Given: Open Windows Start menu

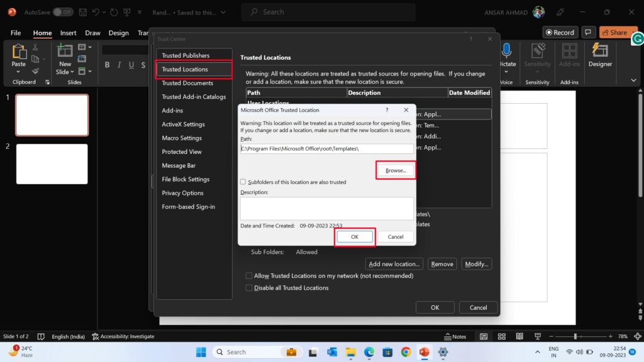Looking at the screenshot, I should coord(201,352).
